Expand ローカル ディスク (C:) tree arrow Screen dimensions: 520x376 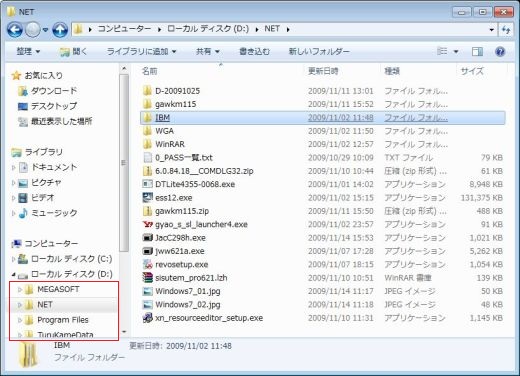tap(14, 259)
